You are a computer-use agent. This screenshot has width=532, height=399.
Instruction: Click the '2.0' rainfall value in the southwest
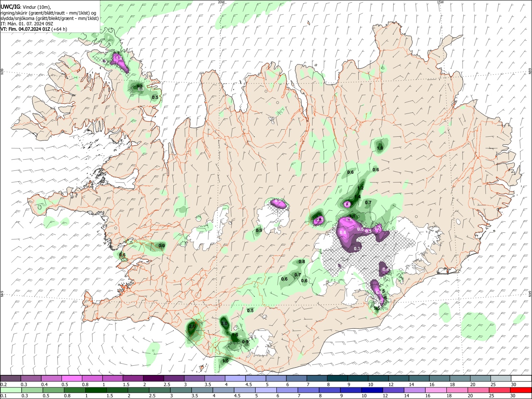[x=192, y=327]
